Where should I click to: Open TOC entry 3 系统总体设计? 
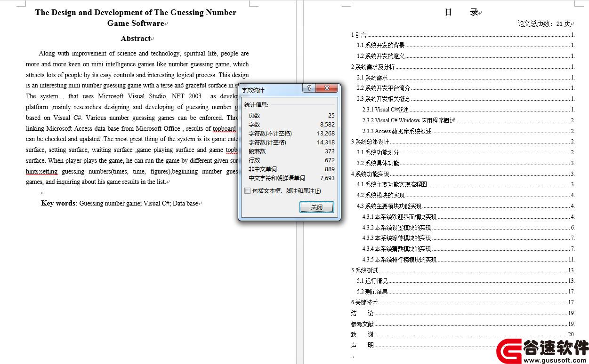point(463,142)
